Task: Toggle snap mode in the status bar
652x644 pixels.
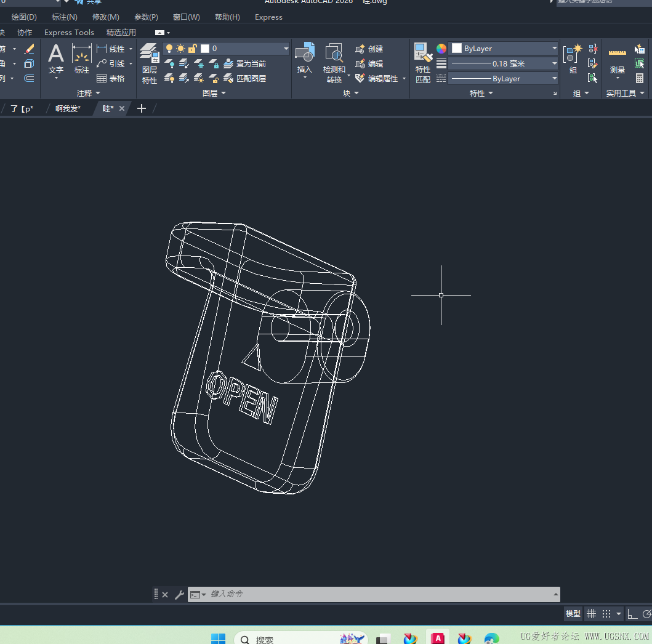Action: click(x=607, y=614)
